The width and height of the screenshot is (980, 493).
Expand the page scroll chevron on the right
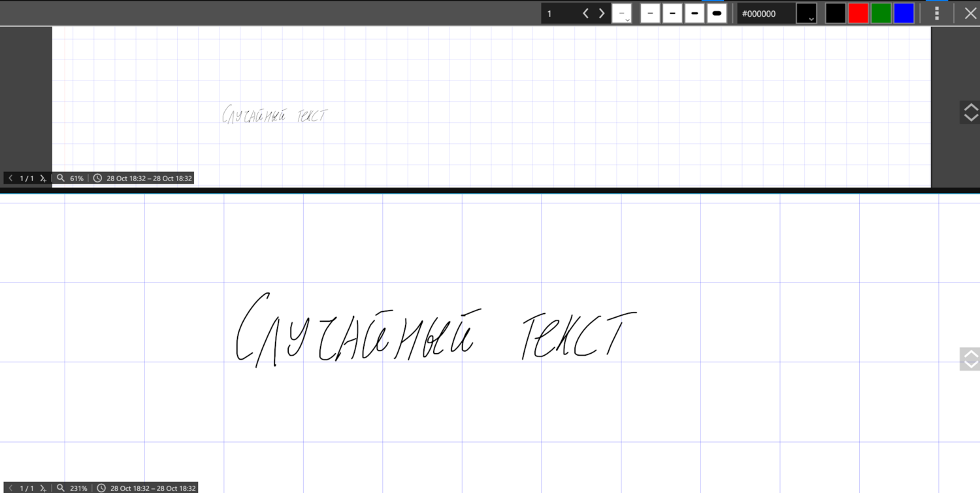pyautogui.click(x=970, y=359)
